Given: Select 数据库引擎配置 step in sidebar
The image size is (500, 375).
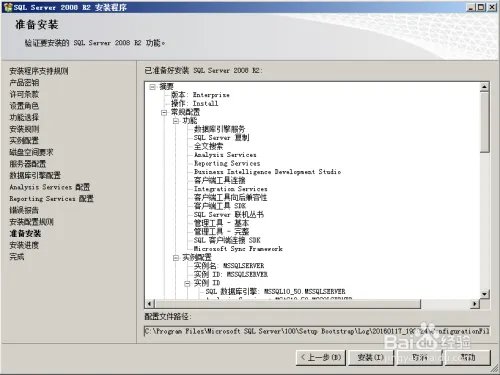Looking at the screenshot, I should click(x=35, y=175).
